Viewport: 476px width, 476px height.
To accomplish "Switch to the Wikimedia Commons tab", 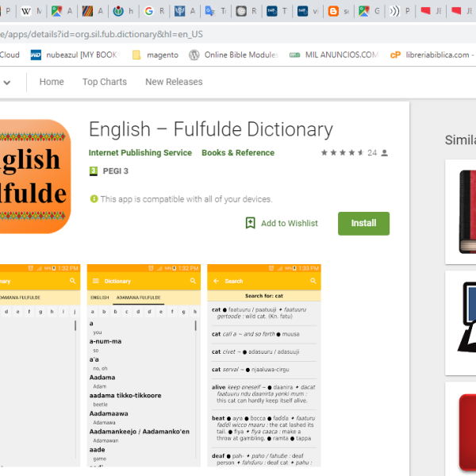I will tap(123, 11).
